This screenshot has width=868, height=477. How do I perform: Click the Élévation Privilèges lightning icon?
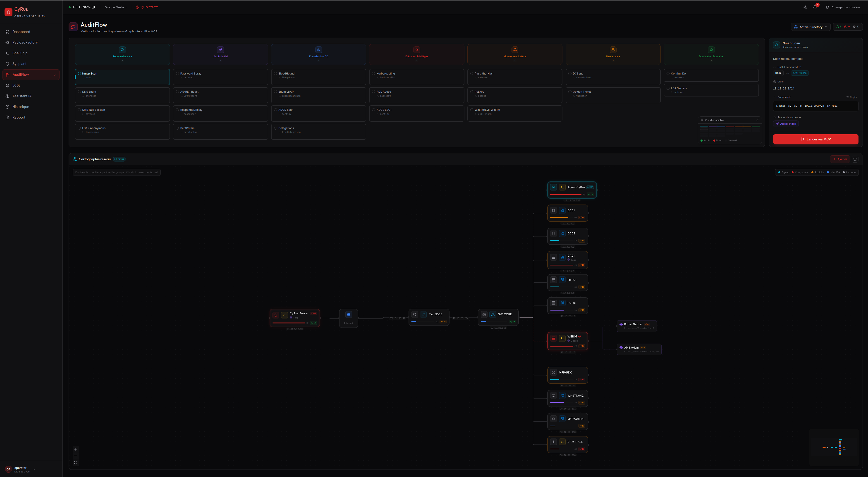click(416, 50)
